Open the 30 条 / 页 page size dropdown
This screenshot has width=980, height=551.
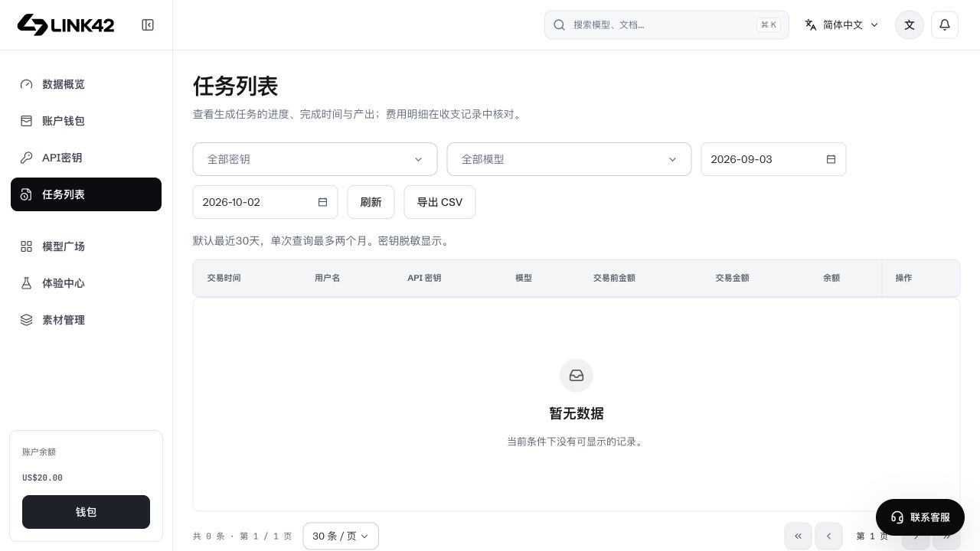tap(341, 536)
